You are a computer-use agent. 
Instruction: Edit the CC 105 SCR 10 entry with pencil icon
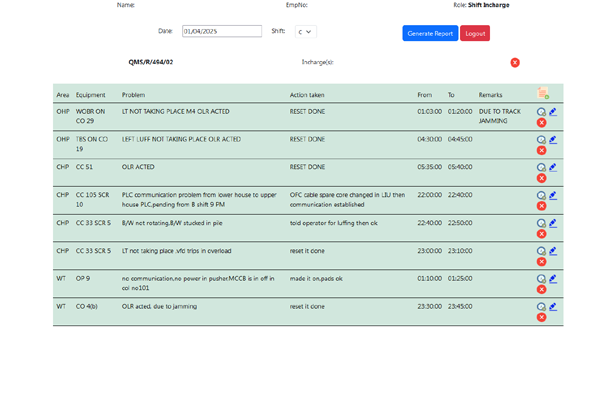553,195
